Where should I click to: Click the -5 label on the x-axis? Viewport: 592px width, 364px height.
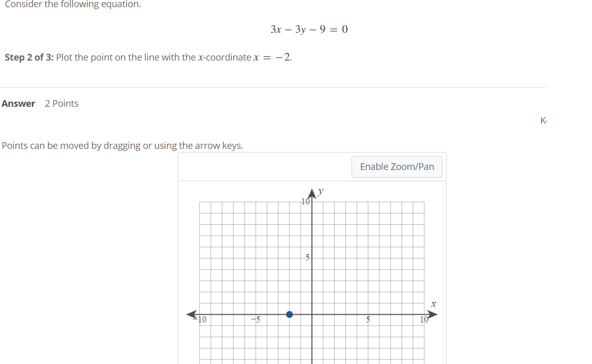pos(255,320)
